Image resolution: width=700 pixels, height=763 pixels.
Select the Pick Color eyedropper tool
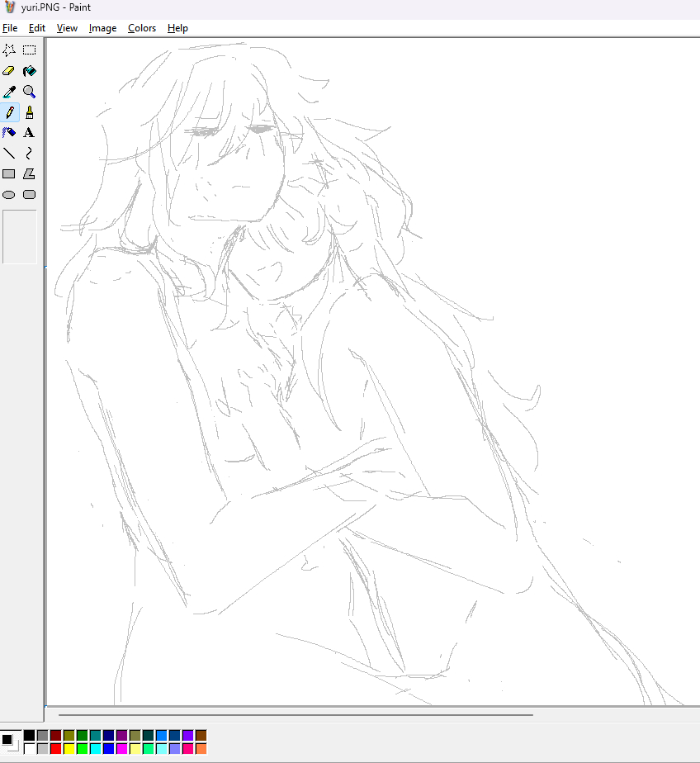[x=9, y=92]
